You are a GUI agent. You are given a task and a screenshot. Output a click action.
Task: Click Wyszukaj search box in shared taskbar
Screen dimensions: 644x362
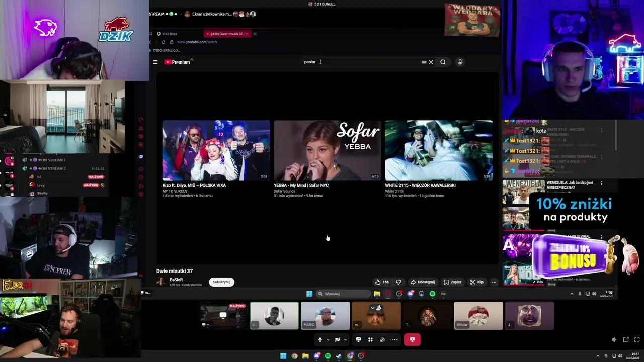tap(343, 294)
